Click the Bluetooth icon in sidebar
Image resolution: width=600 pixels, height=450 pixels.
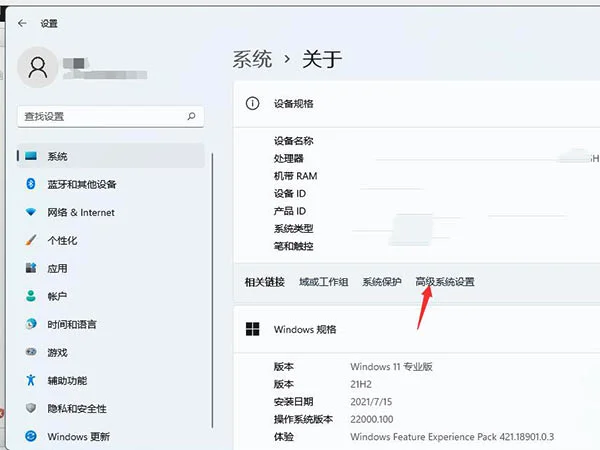coord(31,184)
